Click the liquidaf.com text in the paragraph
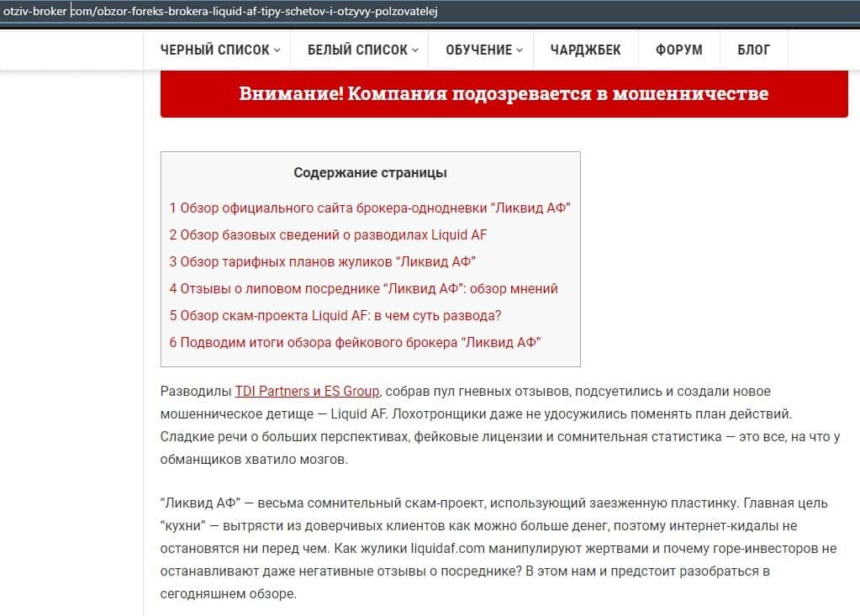Image resolution: width=860 pixels, height=616 pixels. 447,549
